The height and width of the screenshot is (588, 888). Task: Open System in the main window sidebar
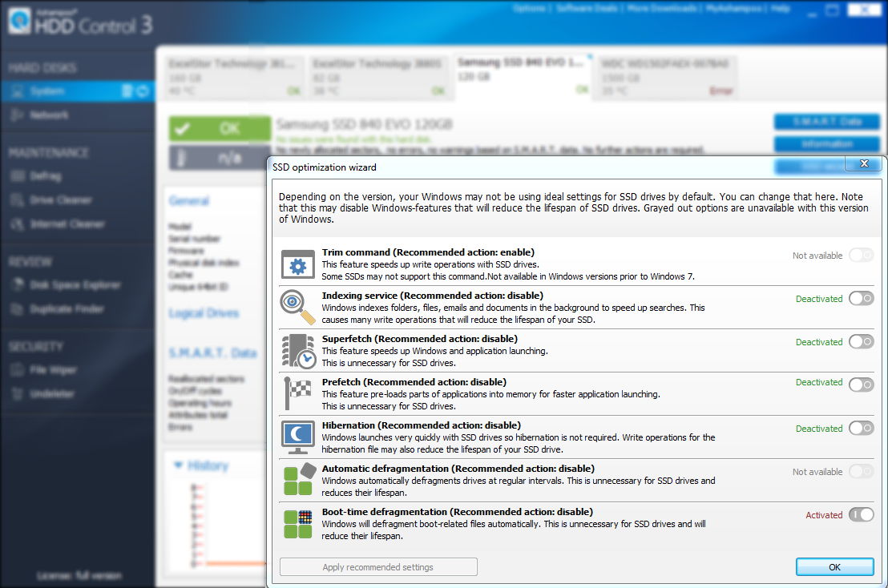[x=78, y=91]
